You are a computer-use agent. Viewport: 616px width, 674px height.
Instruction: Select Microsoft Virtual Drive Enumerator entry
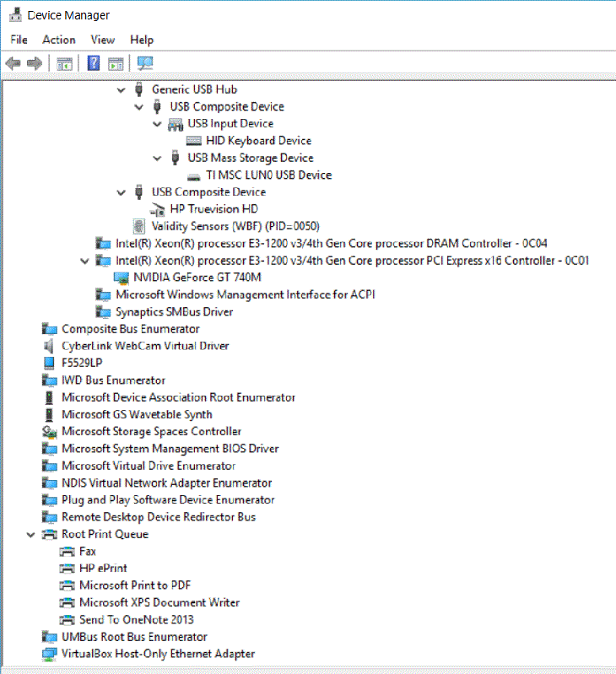tap(149, 466)
